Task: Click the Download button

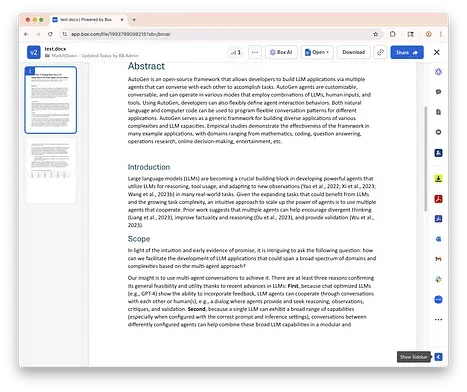Action: pyautogui.click(x=353, y=52)
